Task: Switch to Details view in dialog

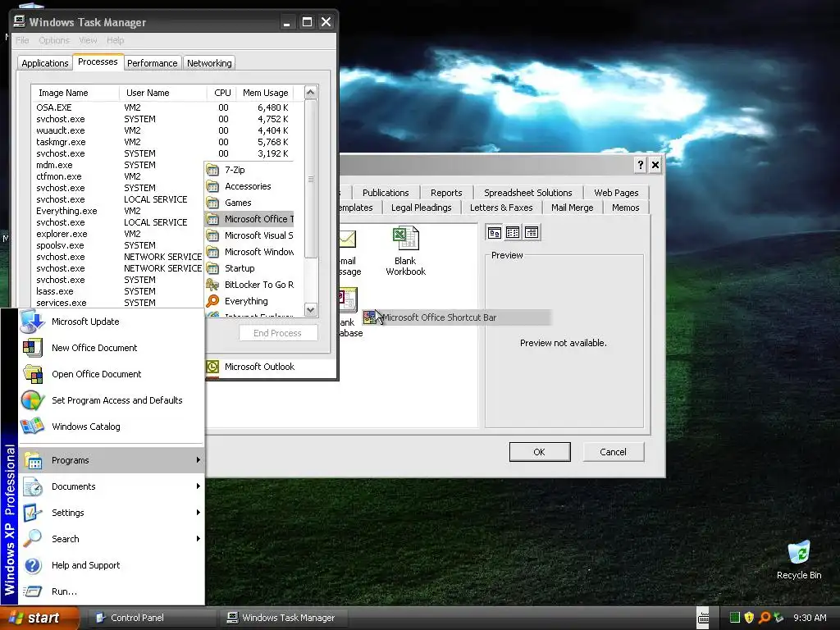Action: (532, 232)
